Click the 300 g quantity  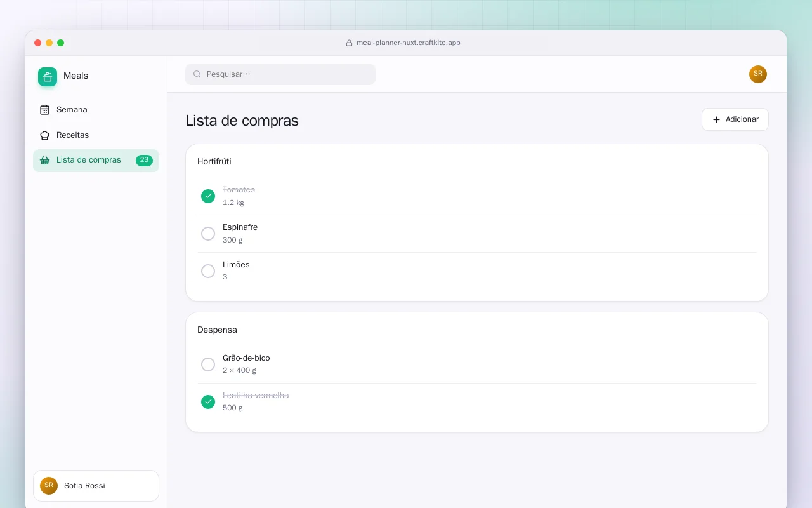233,240
